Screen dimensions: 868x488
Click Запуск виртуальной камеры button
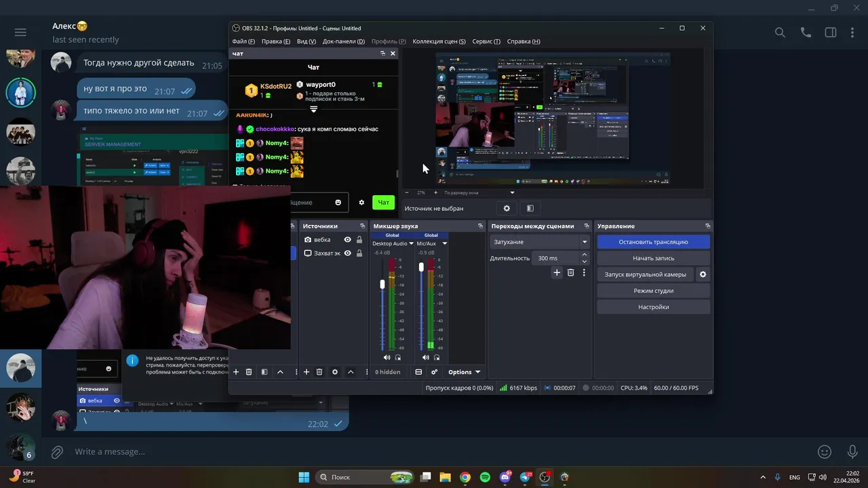coord(645,274)
